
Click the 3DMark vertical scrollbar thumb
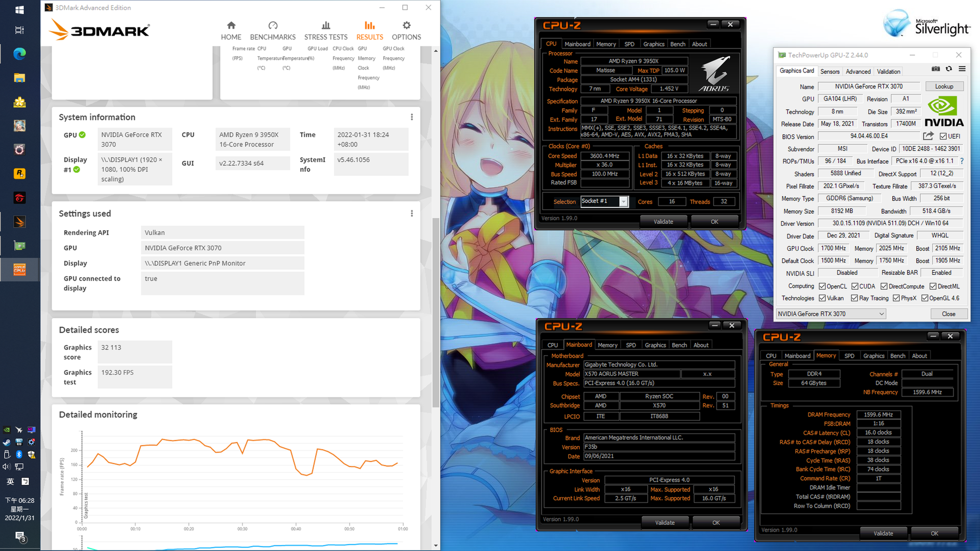[x=435, y=312]
